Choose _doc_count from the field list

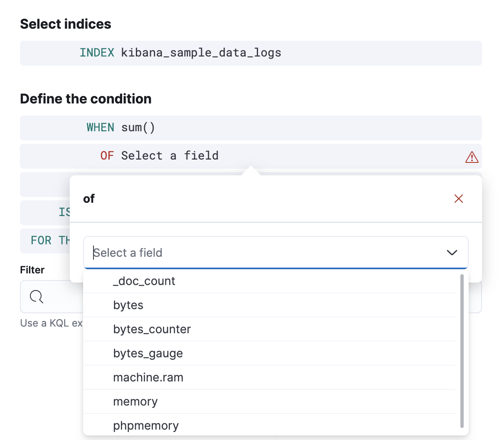point(144,281)
